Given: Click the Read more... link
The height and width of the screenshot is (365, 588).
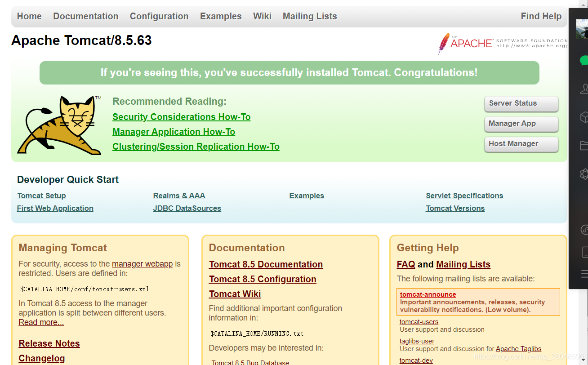Looking at the screenshot, I should pos(41,322).
